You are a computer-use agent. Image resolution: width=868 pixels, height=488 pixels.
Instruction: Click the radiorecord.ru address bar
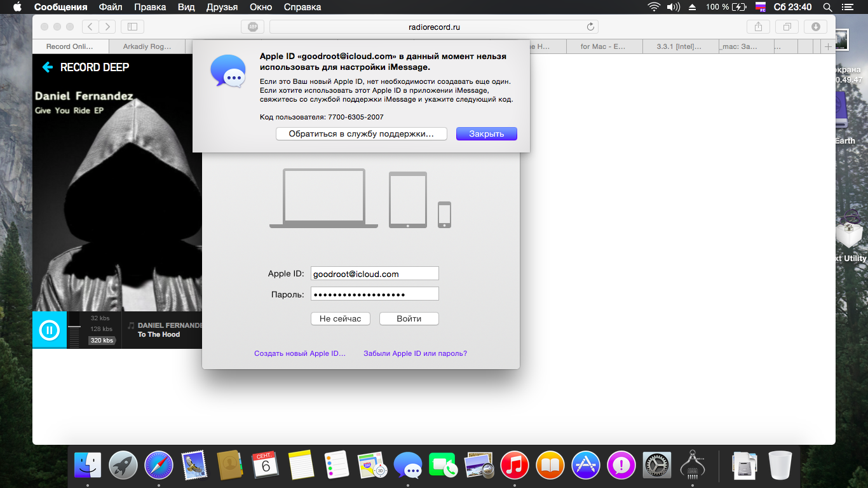pos(434,27)
